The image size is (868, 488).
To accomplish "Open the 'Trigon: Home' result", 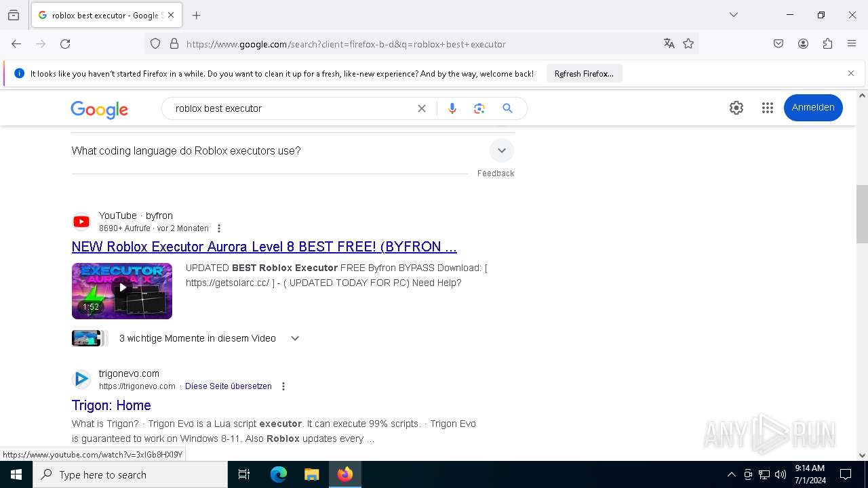I will pyautogui.click(x=111, y=405).
